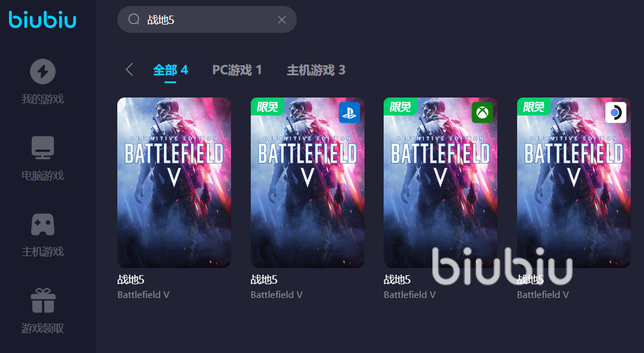Open the game gift box icon

[43, 300]
